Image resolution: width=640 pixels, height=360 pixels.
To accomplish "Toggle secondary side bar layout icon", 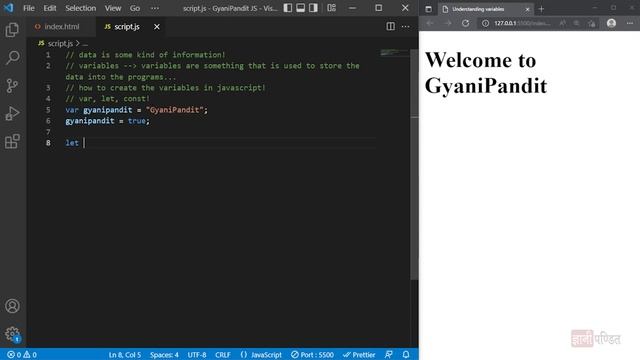I will click(313, 8).
